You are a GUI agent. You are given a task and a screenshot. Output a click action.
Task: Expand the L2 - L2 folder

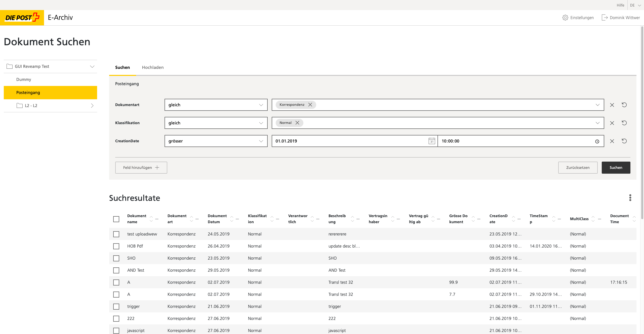[x=92, y=106]
